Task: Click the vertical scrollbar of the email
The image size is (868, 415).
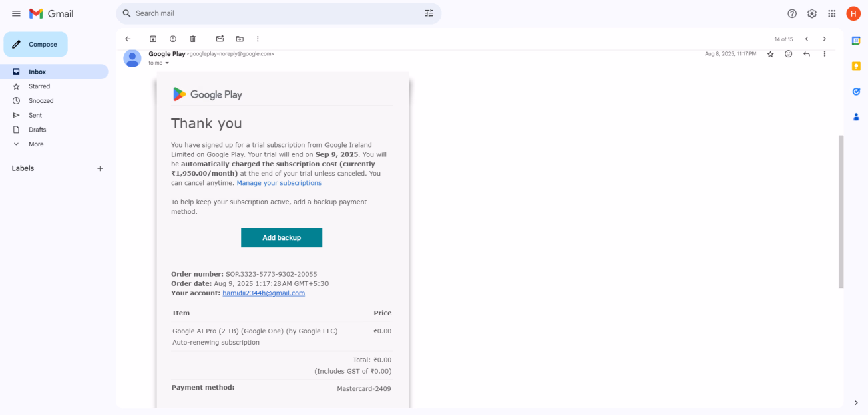Action: [x=841, y=211]
